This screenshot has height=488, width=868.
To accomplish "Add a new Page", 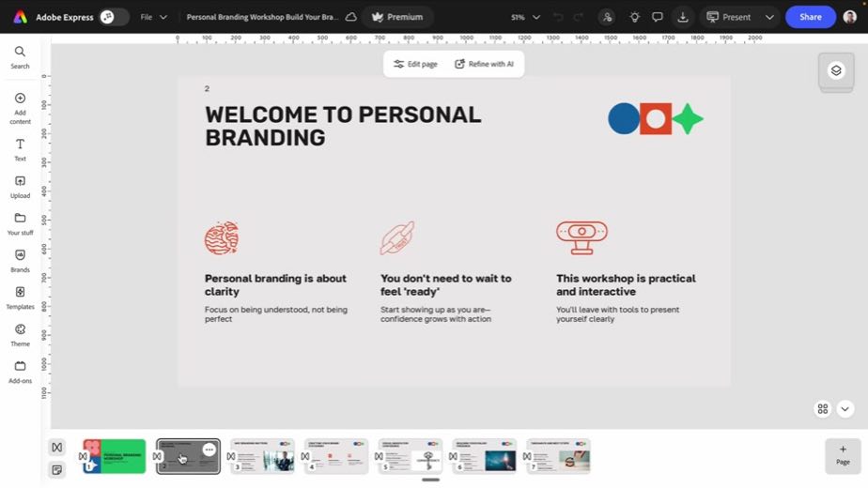I will pos(843,455).
